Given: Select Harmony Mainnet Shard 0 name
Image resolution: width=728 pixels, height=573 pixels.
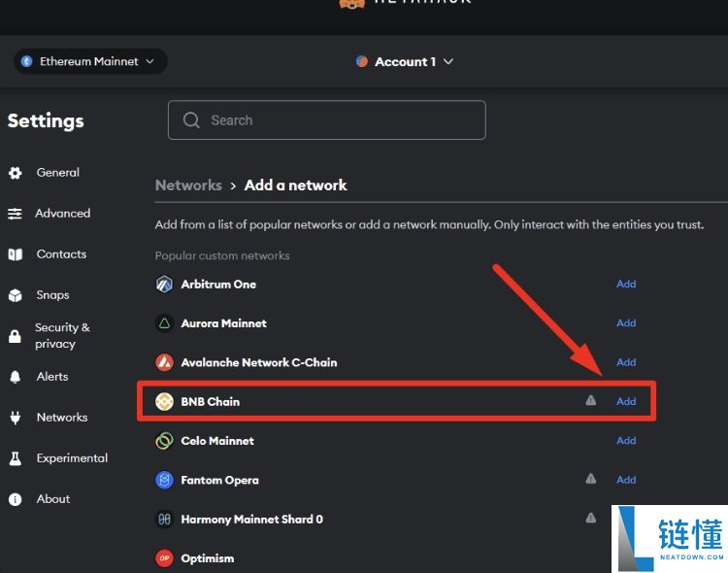Looking at the screenshot, I should pos(252,519).
